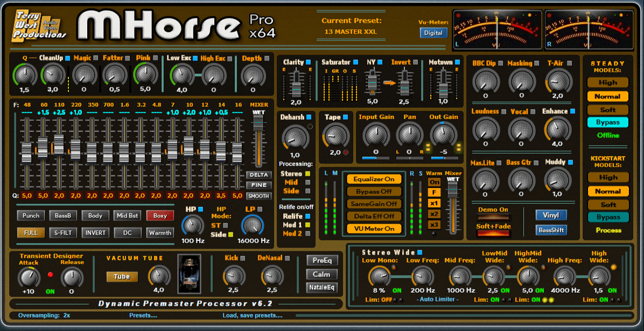The height and width of the screenshot is (331, 644).
Task: Enable the Mod 2 switch
Action: 307,233
